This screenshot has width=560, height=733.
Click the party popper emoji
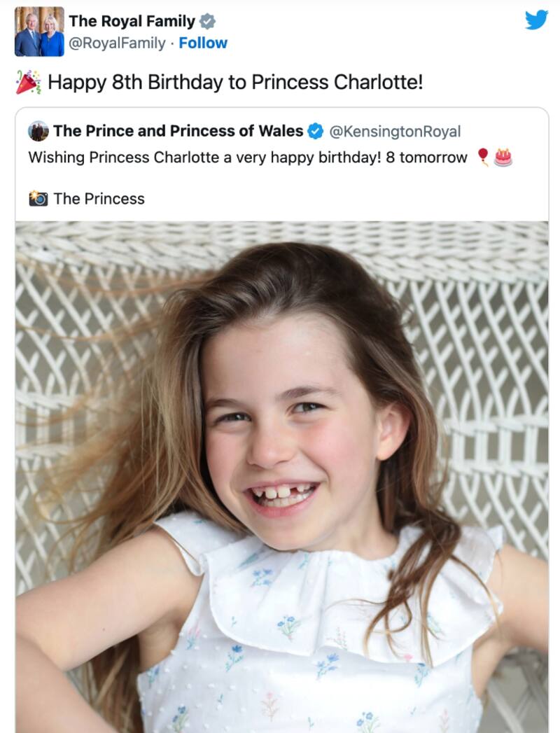[28, 82]
